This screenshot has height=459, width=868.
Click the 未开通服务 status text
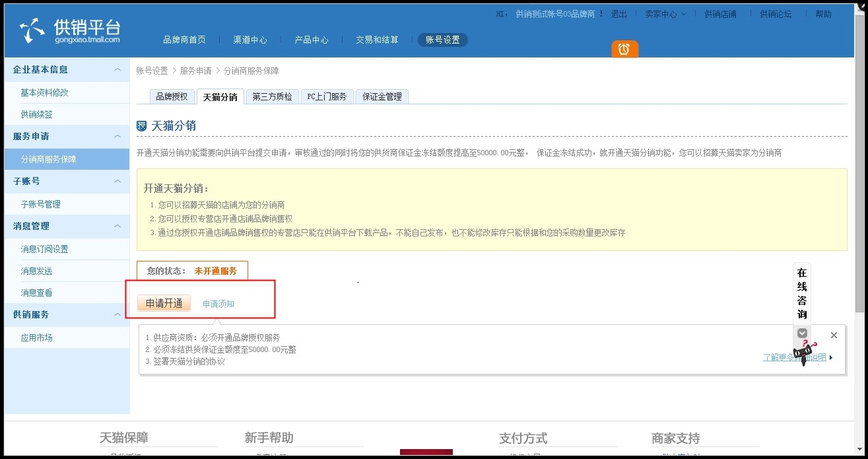click(x=216, y=271)
